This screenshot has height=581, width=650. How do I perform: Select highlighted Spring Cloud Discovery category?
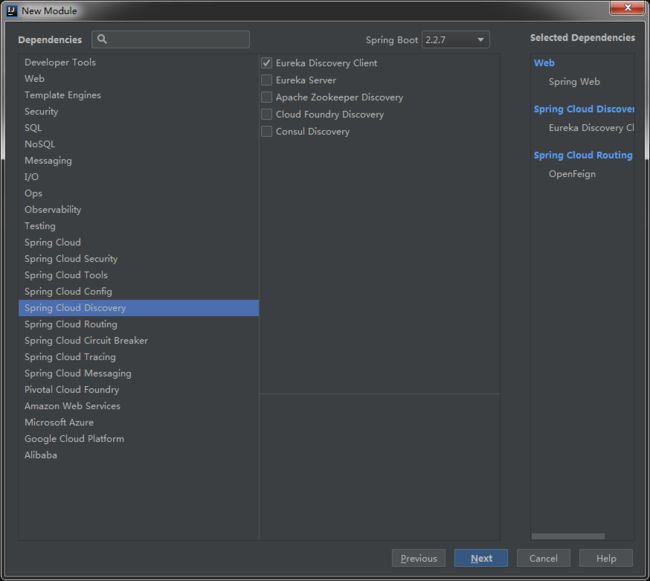[138, 308]
